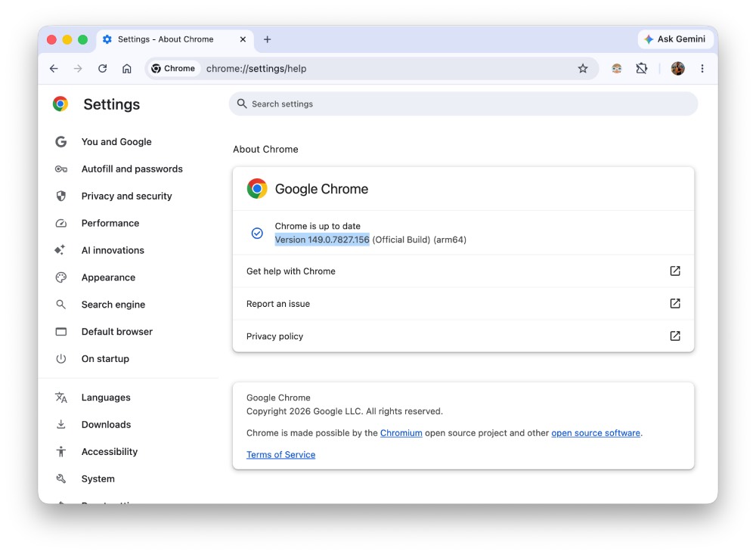Open the open source software link
Image resolution: width=756 pixels, height=554 pixels.
[x=596, y=433]
